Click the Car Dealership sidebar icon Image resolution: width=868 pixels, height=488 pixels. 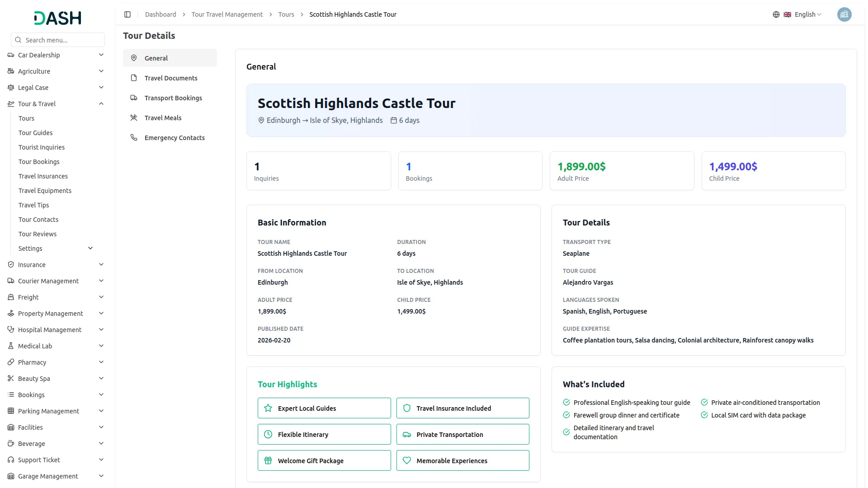pos(10,55)
